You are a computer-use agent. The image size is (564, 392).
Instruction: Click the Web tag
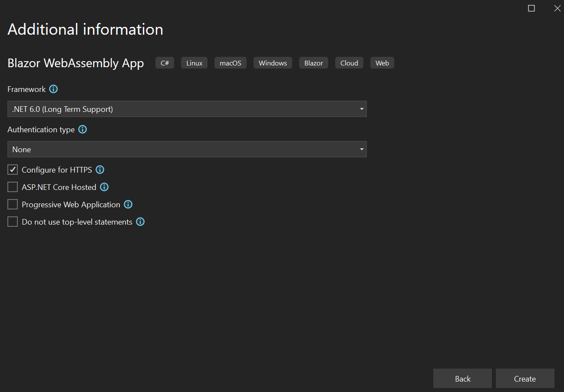click(382, 63)
